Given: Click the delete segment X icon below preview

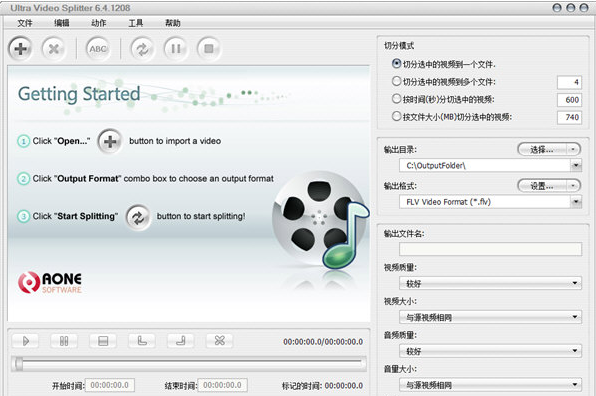Looking at the screenshot, I should point(219,341).
